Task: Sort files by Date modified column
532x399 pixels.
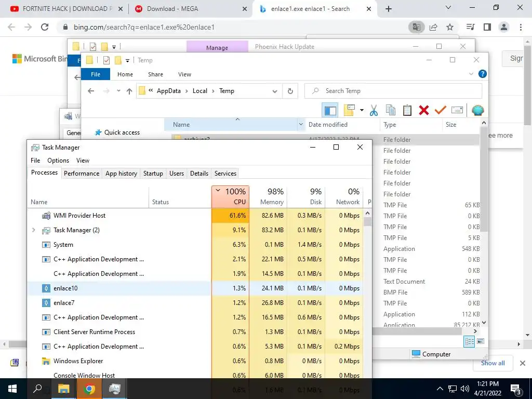Action: click(328, 125)
